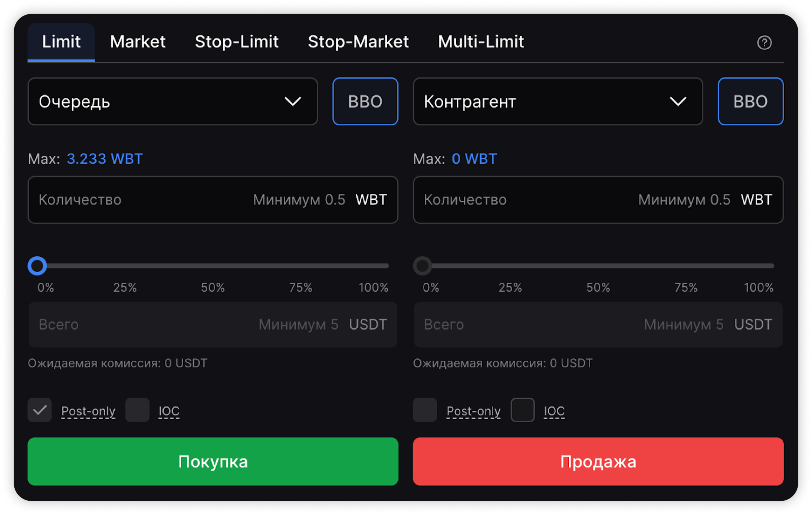Image resolution: width=812 pixels, height=515 pixels.
Task: Go to the Multi-Limit tab
Action: (x=481, y=42)
